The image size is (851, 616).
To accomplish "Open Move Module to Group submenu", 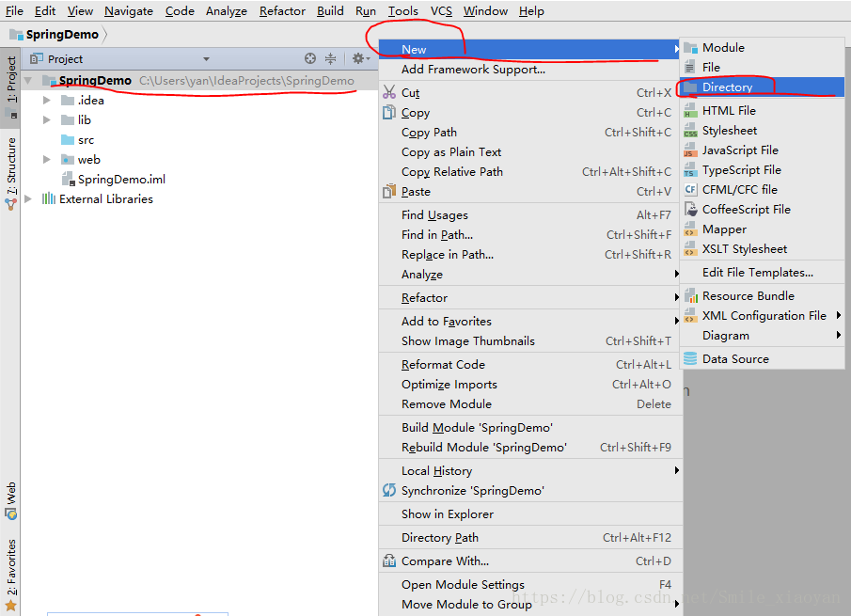I will tap(530, 604).
